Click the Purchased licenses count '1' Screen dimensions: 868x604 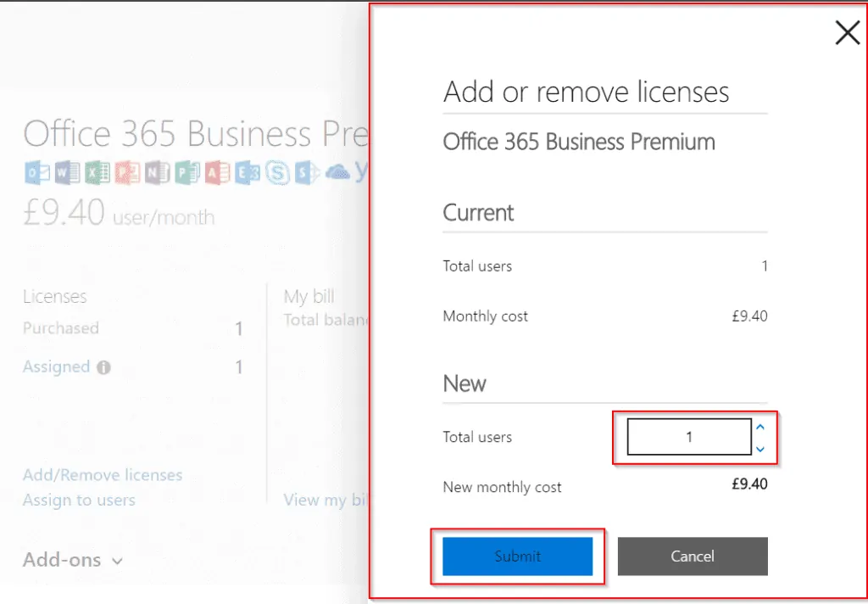(x=238, y=329)
